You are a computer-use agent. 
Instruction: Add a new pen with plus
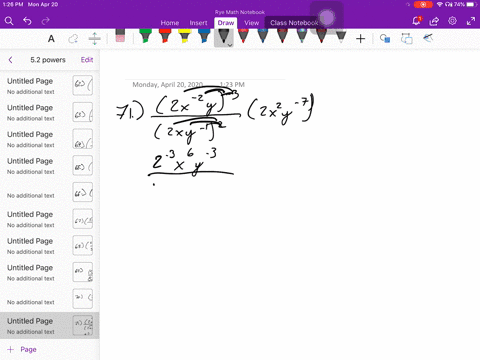click(x=360, y=39)
